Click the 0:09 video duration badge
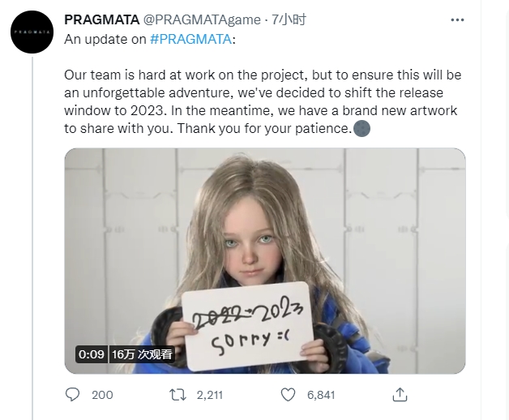Screen dimensions: 509x420 pos(91,354)
